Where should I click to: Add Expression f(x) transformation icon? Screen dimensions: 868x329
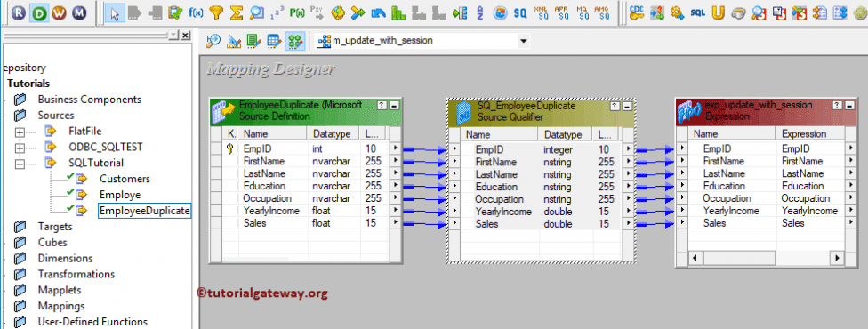(196, 13)
